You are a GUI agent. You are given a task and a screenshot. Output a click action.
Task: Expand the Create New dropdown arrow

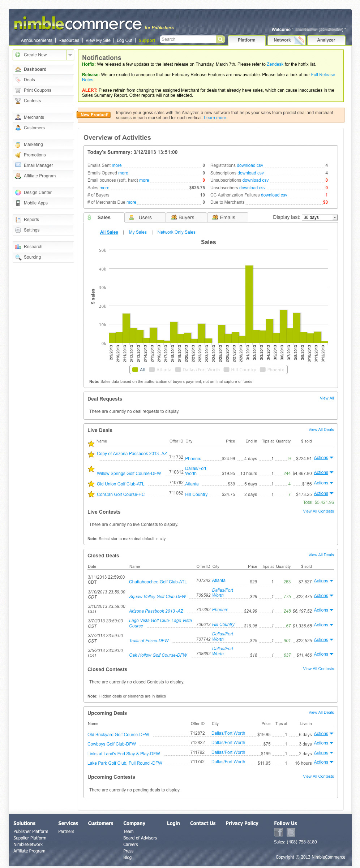tap(70, 55)
